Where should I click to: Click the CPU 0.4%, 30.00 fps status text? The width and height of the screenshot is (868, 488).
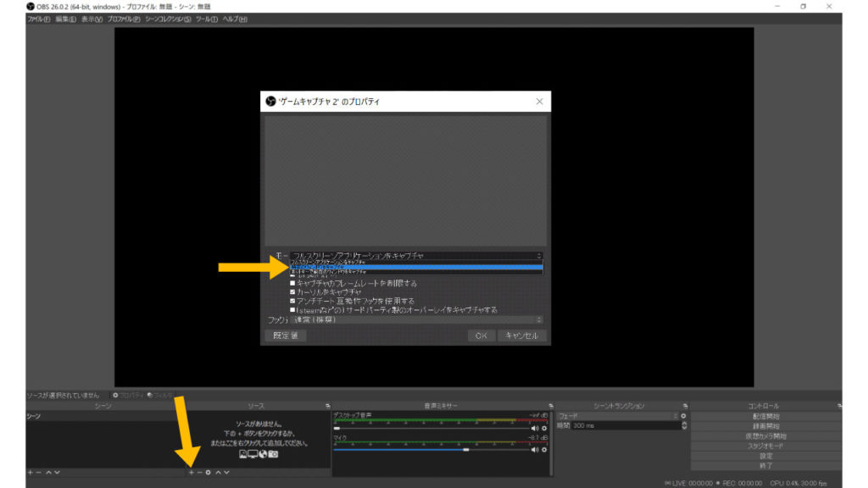tap(798, 483)
